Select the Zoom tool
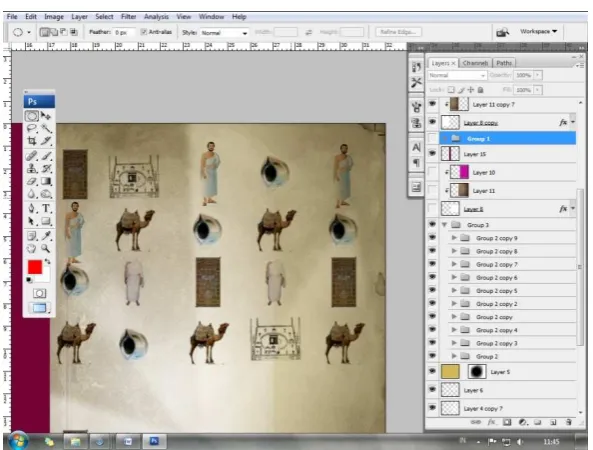This screenshot has height=450, width=593. [46, 249]
